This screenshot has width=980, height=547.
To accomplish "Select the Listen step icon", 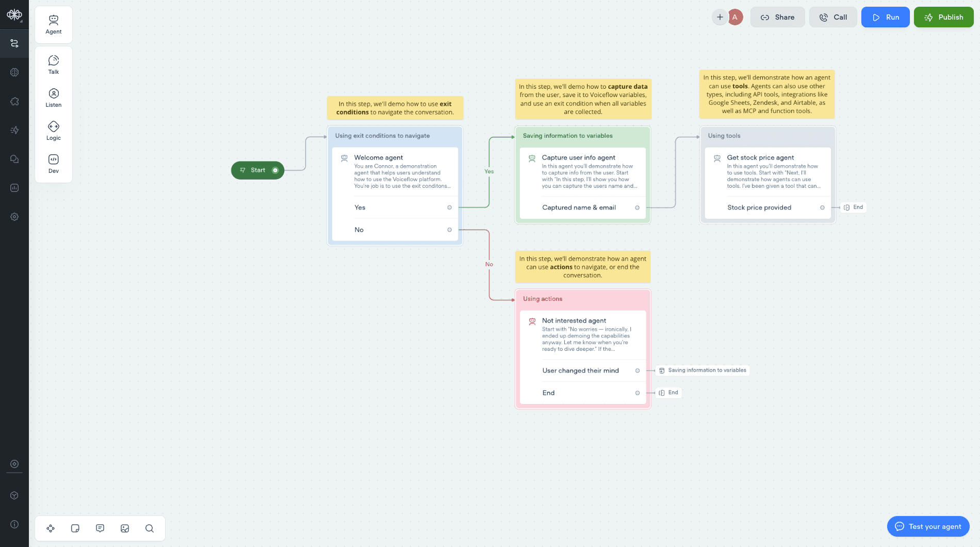I will [53, 98].
